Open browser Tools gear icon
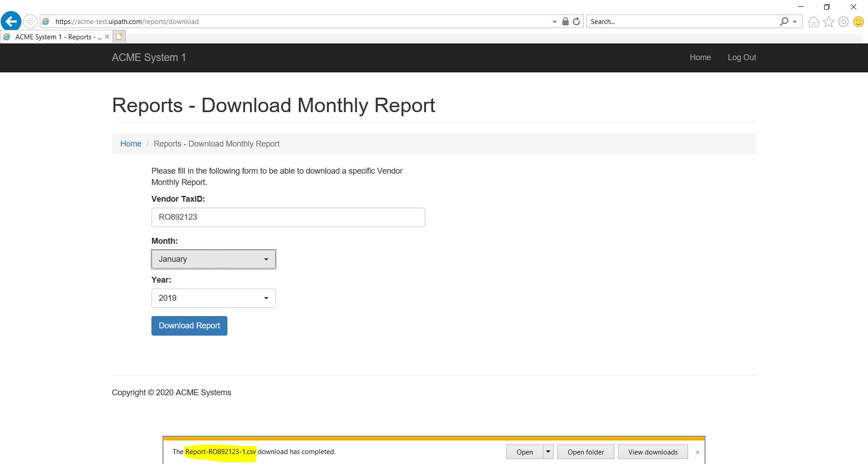 844,22
